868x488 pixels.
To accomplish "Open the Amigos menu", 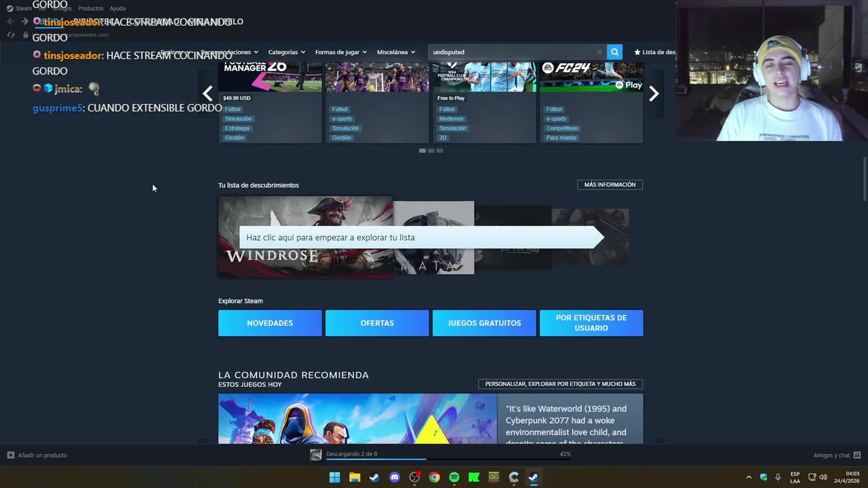I will (62, 8).
